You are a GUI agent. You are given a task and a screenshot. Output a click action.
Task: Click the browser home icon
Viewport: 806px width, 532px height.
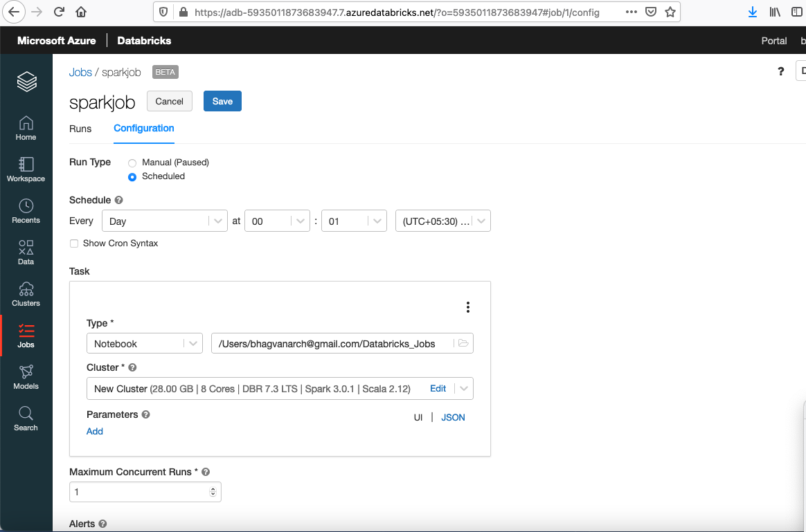pyautogui.click(x=81, y=12)
